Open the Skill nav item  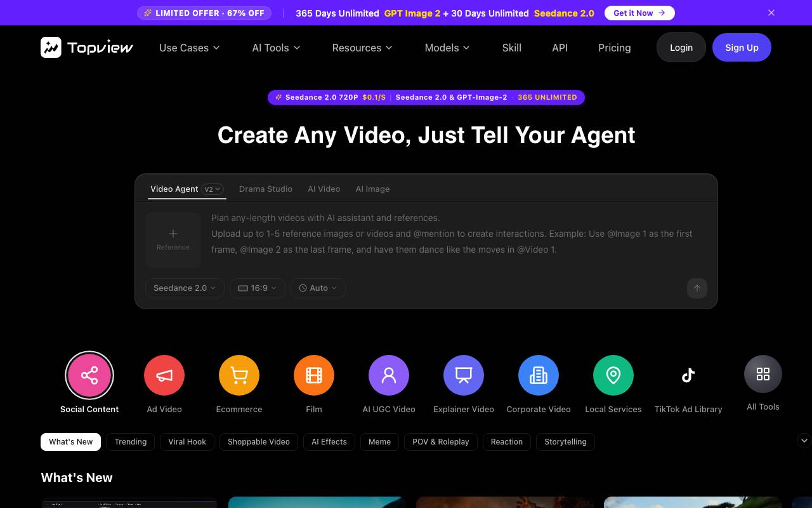(x=512, y=48)
